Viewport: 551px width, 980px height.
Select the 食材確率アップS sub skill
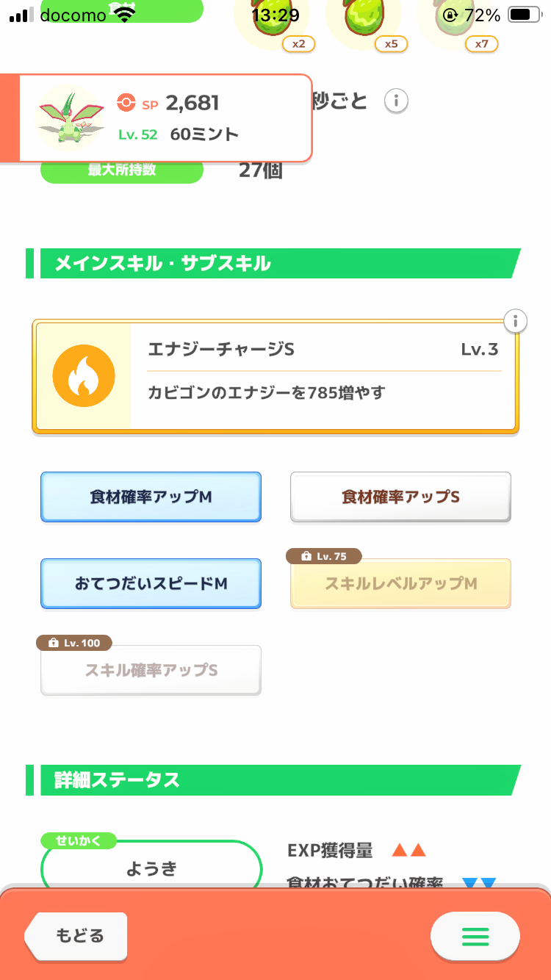(400, 497)
